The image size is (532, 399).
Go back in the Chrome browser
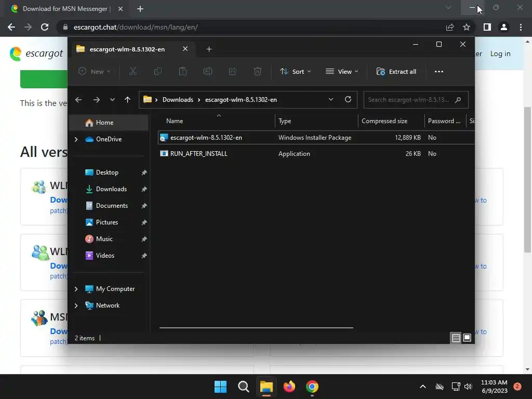tap(11, 27)
